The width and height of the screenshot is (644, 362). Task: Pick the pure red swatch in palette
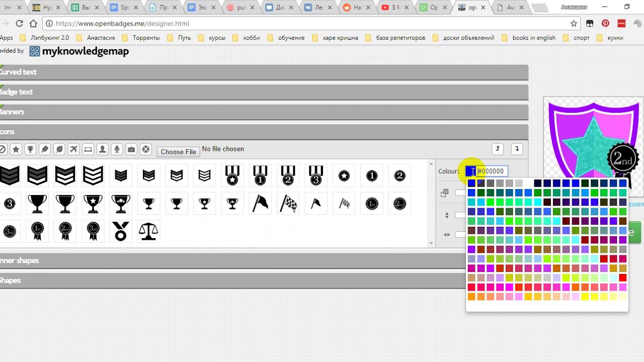(623, 278)
